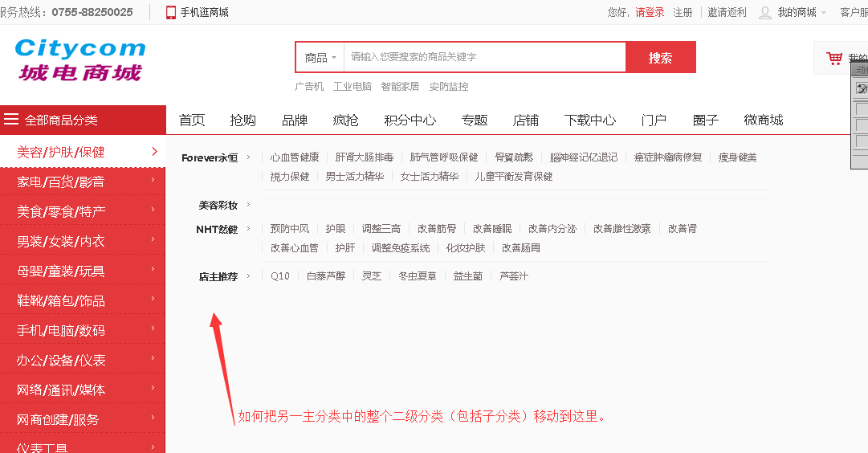Expand the 手机/电脑/数码 category arrow

(153, 328)
